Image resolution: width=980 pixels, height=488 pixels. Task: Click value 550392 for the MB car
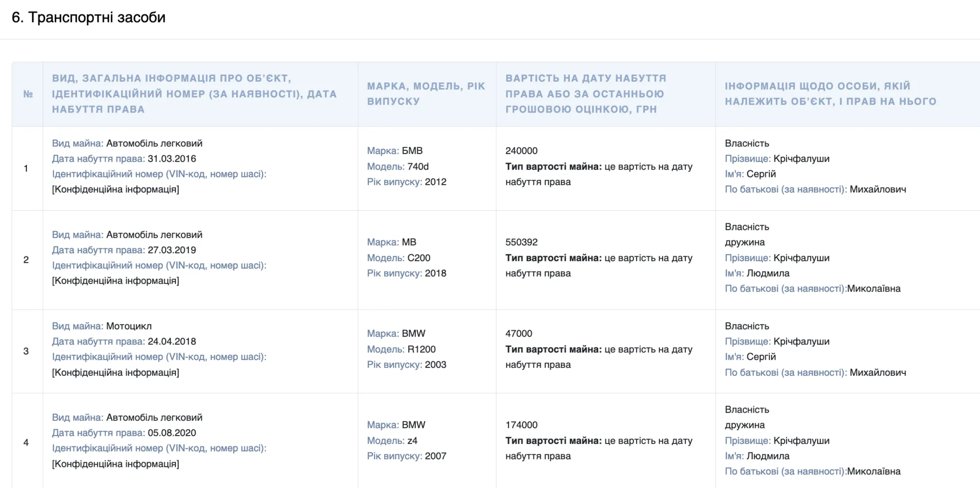pos(521,242)
